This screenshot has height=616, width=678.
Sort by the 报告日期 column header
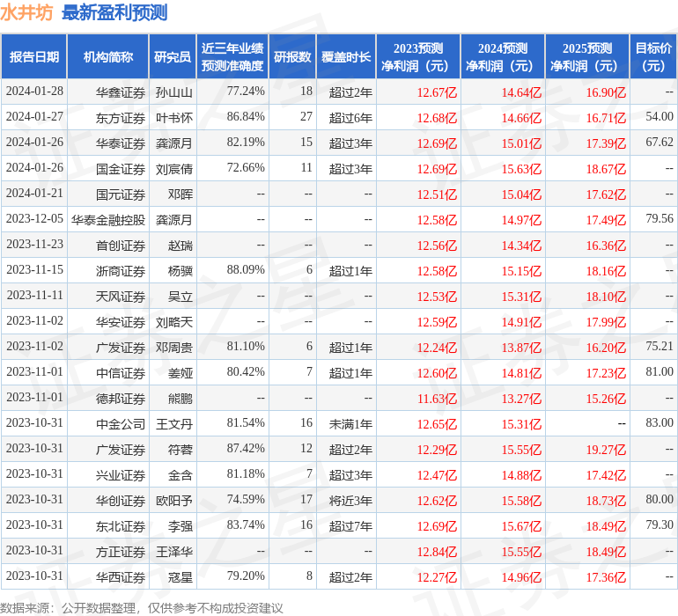coord(34,57)
